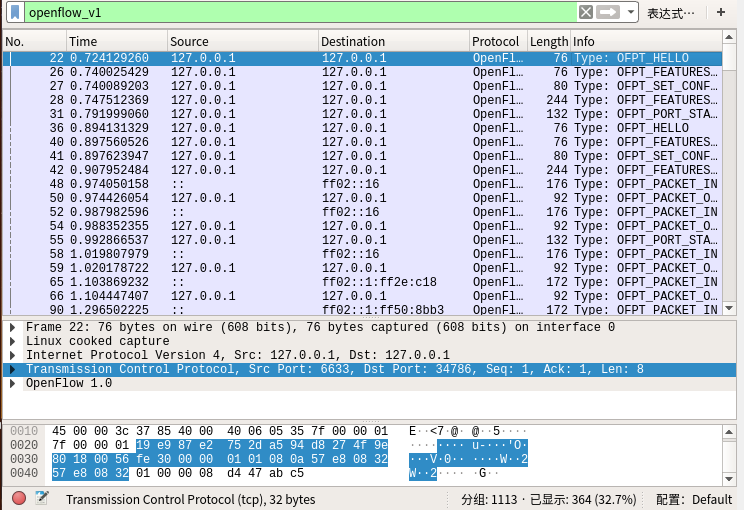
Task: Select packet 55 OFPT_PORT_STA row
Action: coord(363,240)
